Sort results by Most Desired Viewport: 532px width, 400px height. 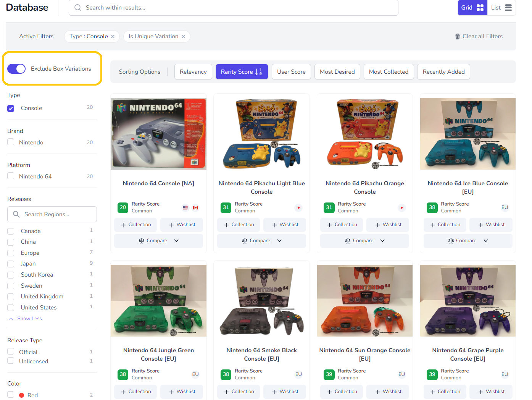[337, 72]
